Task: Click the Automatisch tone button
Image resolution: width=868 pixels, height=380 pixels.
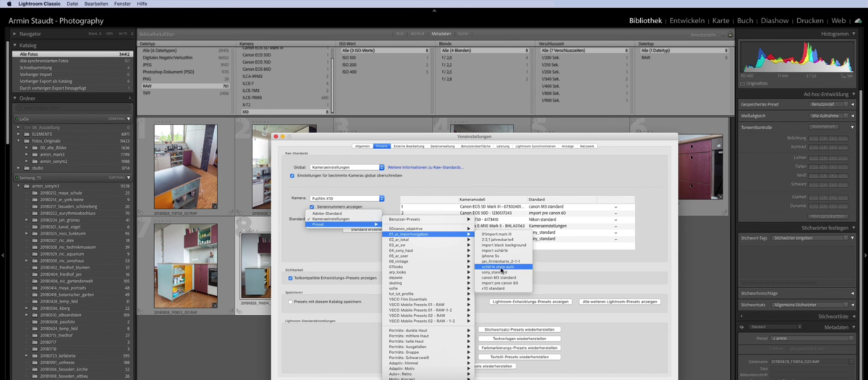Action: click(824, 127)
